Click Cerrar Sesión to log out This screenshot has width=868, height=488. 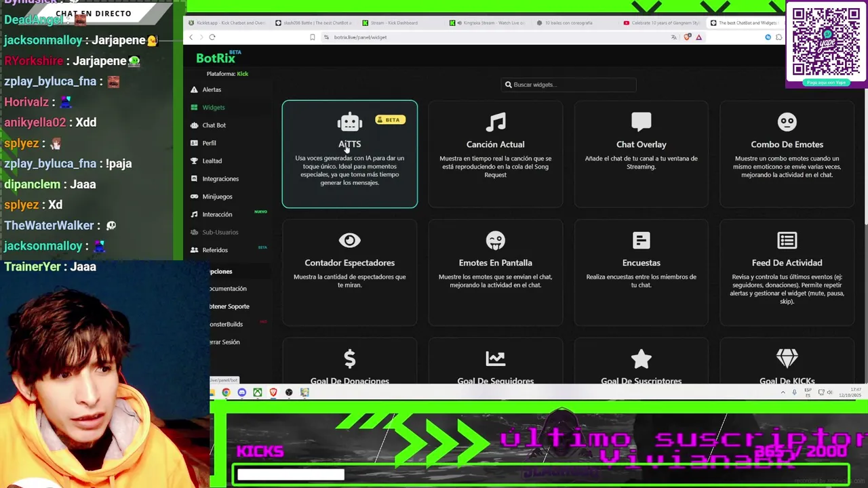pyautogui.click(x=224, y=342)
